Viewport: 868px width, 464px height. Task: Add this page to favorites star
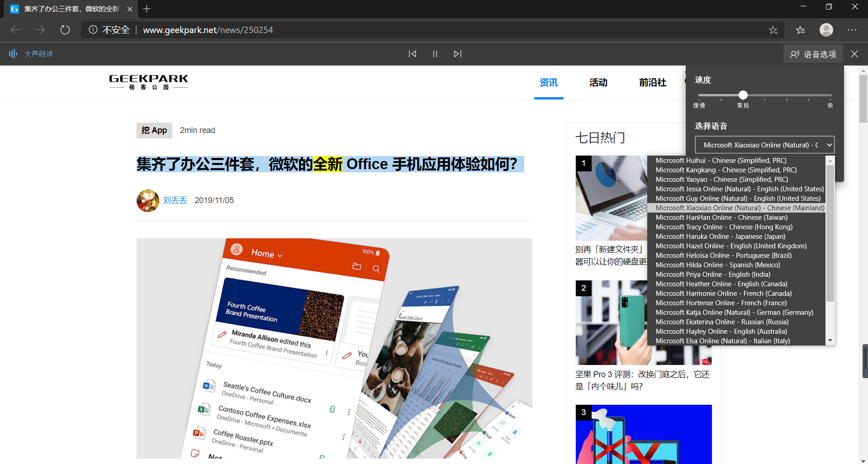pyautogui.click(x=773, y=30)
